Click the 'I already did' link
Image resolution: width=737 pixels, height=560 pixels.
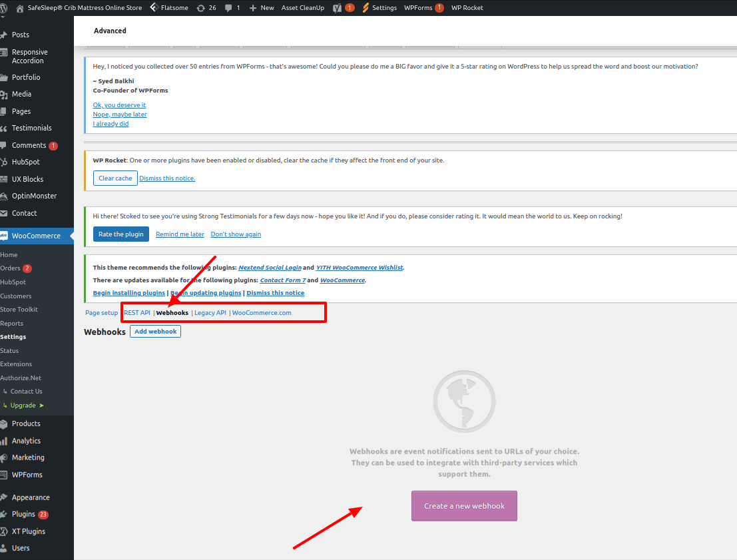tap(111, 124)
